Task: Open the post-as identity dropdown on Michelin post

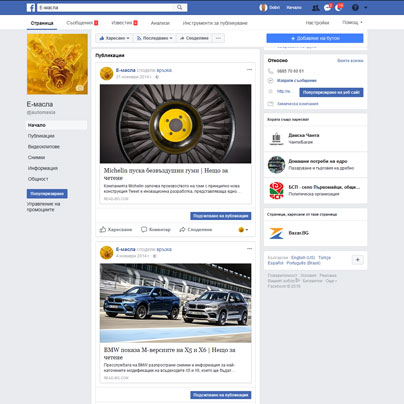Action: click(x=243, y=230)
